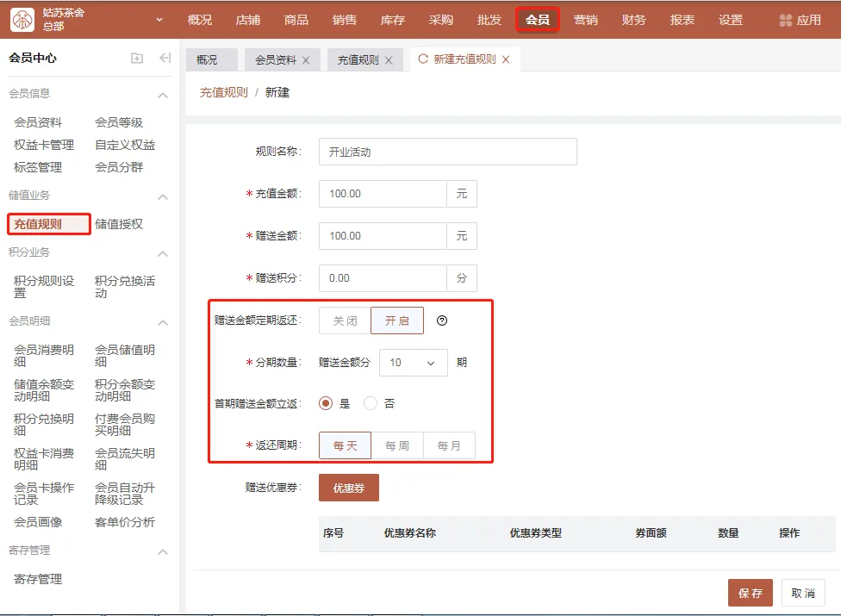Open the 营销 top menu
This screenshot has height=616, width=841.
point(586,20)
